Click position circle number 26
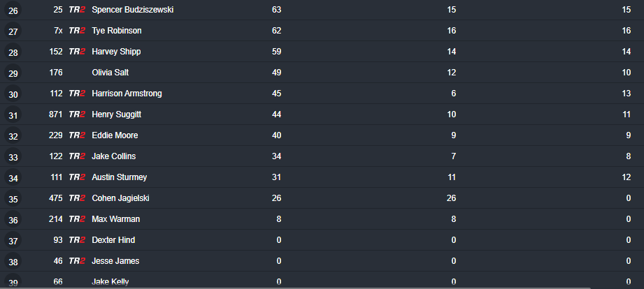 click(13, 10)
